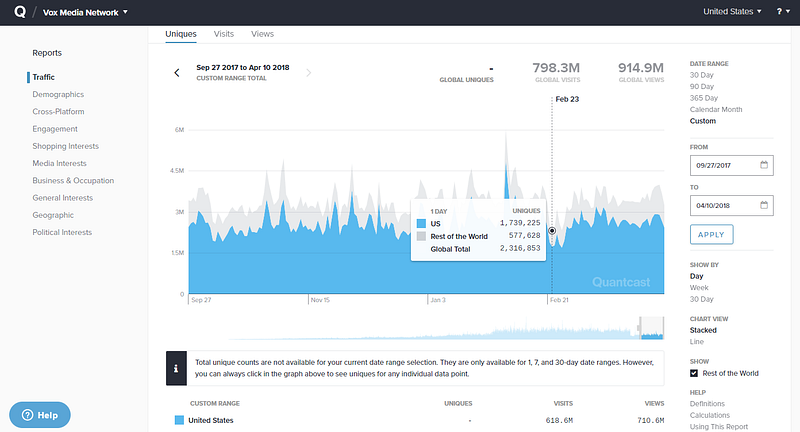The height and width of the screenshot is (432, 800).
Task: Click the timeline range selector handle
Action: pos(639,327)
